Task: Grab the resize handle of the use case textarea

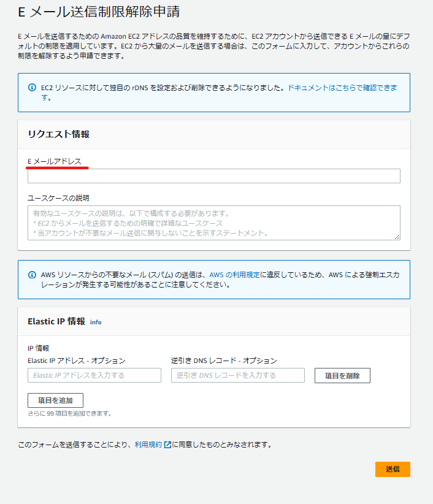Action: point(397,237)
